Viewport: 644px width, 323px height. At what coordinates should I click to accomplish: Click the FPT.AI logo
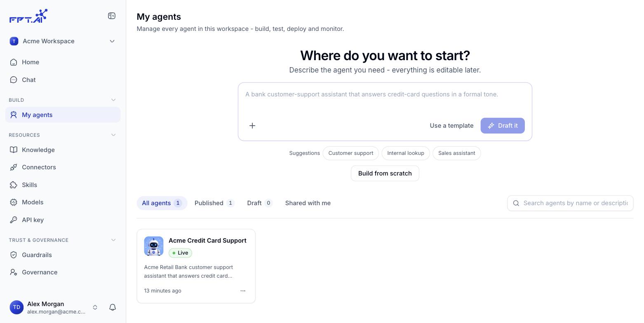pos(28,16)
